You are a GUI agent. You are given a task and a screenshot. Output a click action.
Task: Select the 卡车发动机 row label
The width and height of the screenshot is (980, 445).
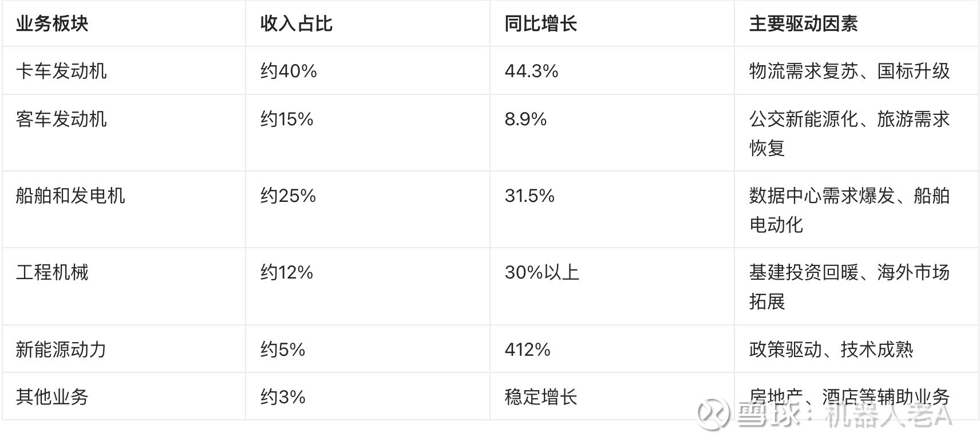(x=61, y=71)
